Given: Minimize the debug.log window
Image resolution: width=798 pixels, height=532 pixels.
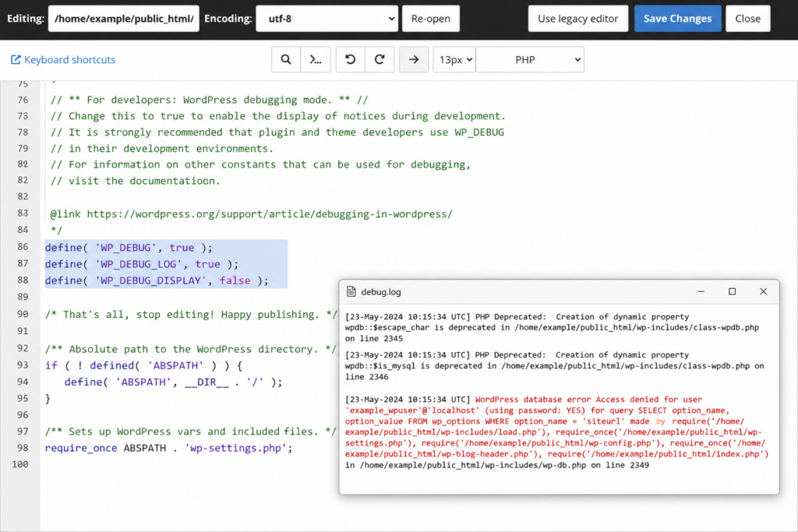Looking at the screenshot, I should [x=701, y=291].
